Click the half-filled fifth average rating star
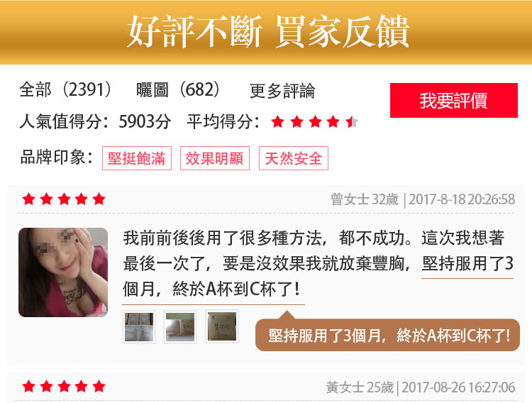Viewport: 532px width, 403px height. click(x=352, y=121)
